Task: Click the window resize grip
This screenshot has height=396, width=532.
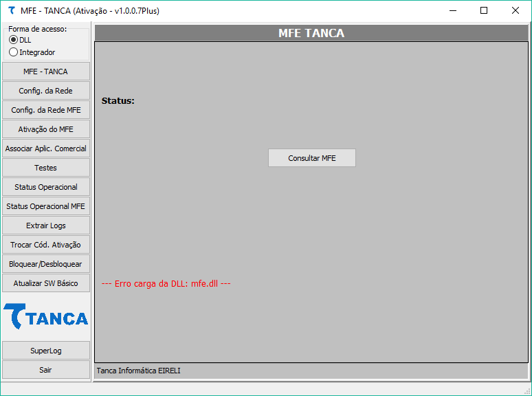Action: [528, 392]
